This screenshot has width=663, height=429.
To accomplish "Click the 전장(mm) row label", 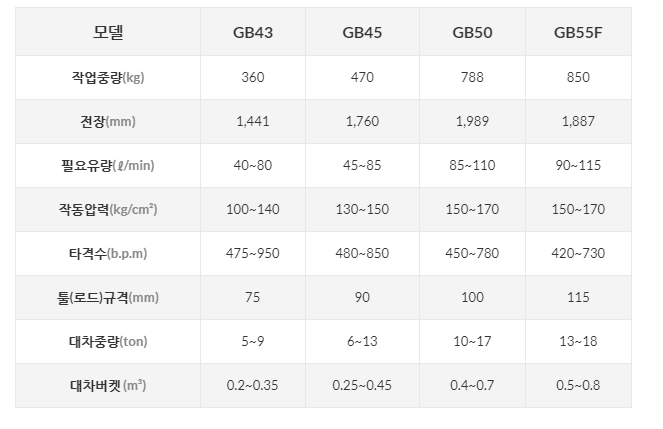I will (x=108, y=121).
